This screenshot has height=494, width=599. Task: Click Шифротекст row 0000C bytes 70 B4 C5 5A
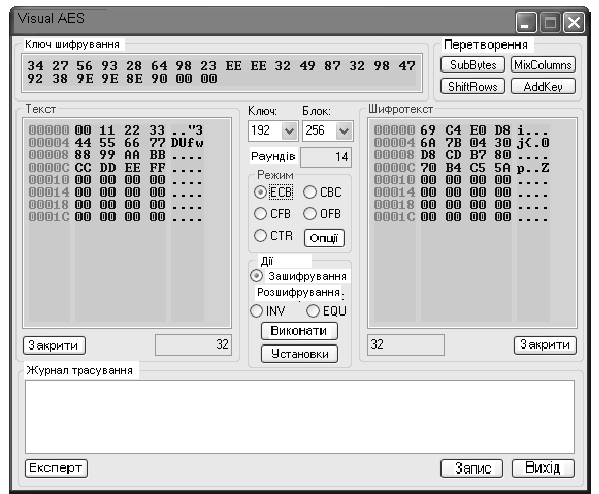pyautogui.click(x=466, y=168)
